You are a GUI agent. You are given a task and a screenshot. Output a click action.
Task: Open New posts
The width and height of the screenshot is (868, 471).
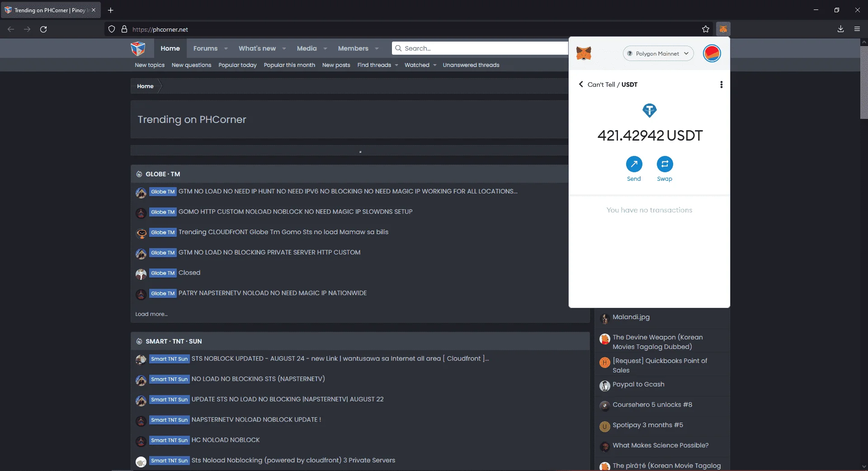coord(336,65)
